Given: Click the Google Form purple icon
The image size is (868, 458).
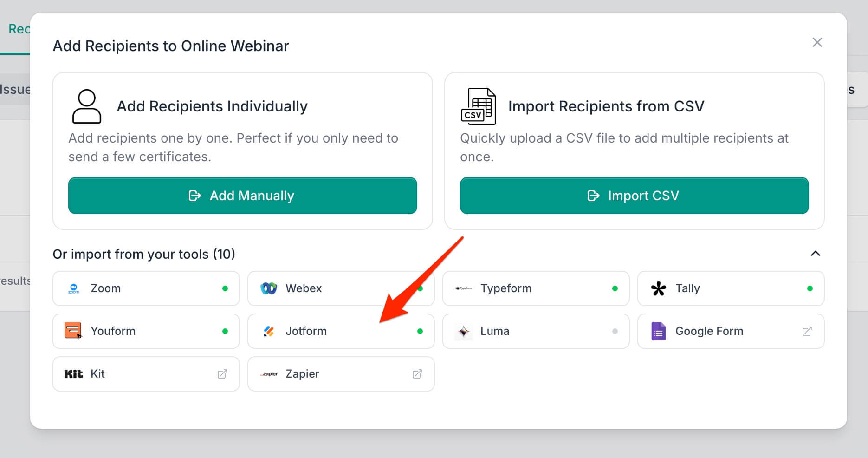Looking at the screenshot, I should click(x=658, y=331).
